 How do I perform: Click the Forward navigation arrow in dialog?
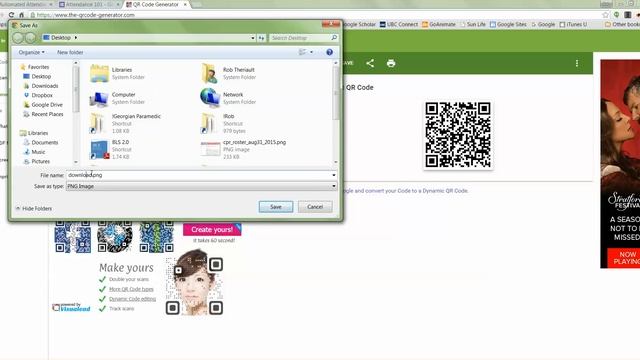31,38
